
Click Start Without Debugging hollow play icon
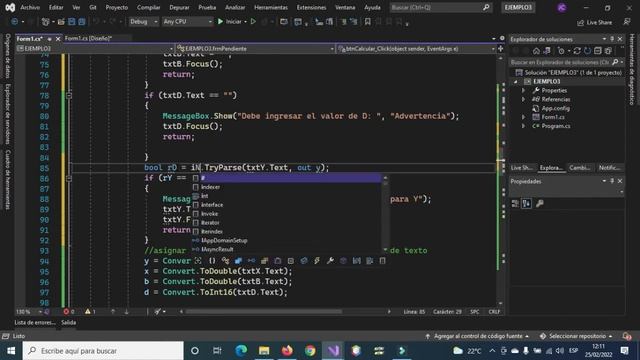[253, 22]
